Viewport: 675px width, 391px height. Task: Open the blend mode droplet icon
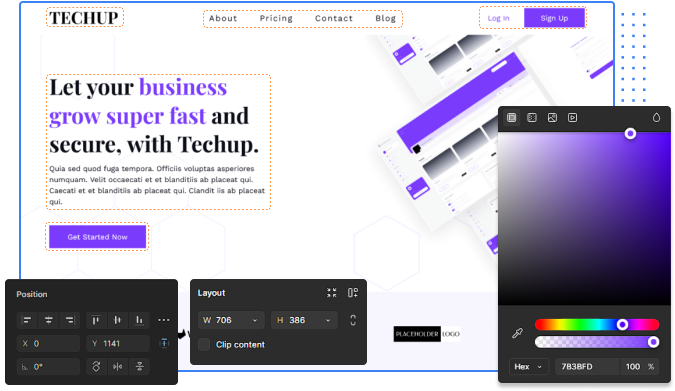point(656,118)
